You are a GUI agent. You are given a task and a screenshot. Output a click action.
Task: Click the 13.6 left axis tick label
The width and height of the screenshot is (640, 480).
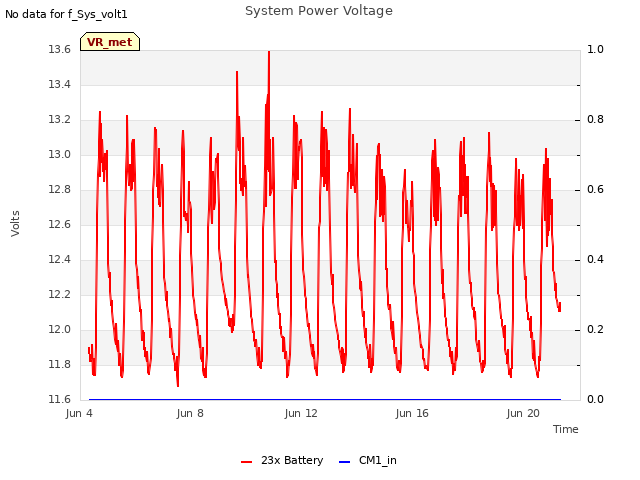click(x=60, y=49)
